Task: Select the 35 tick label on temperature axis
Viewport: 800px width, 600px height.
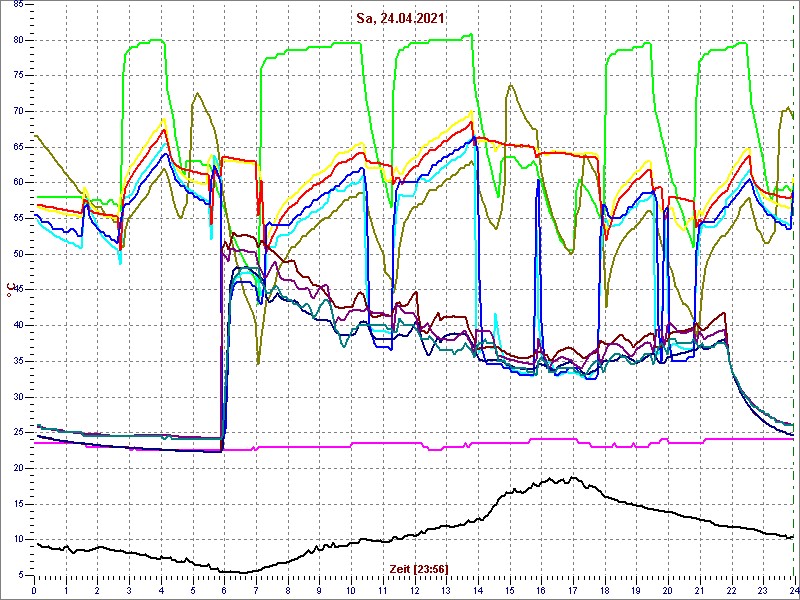Action: [18, 361]
